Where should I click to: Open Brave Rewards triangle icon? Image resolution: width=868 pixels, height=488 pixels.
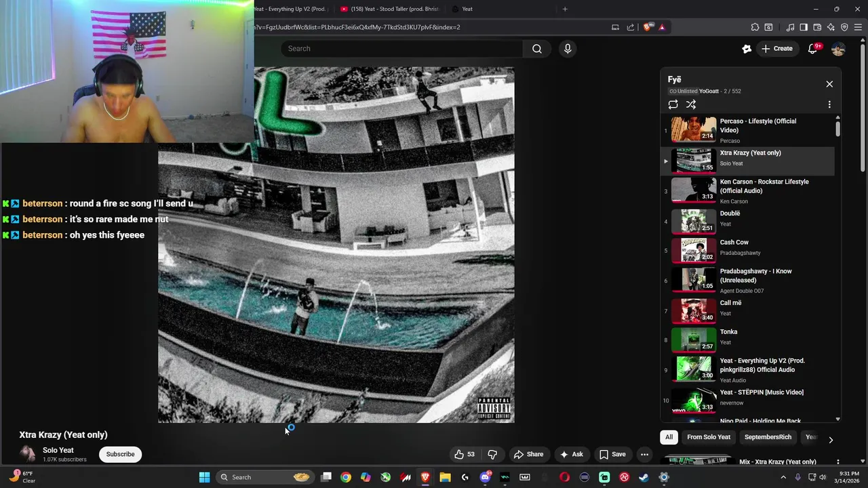662,27
